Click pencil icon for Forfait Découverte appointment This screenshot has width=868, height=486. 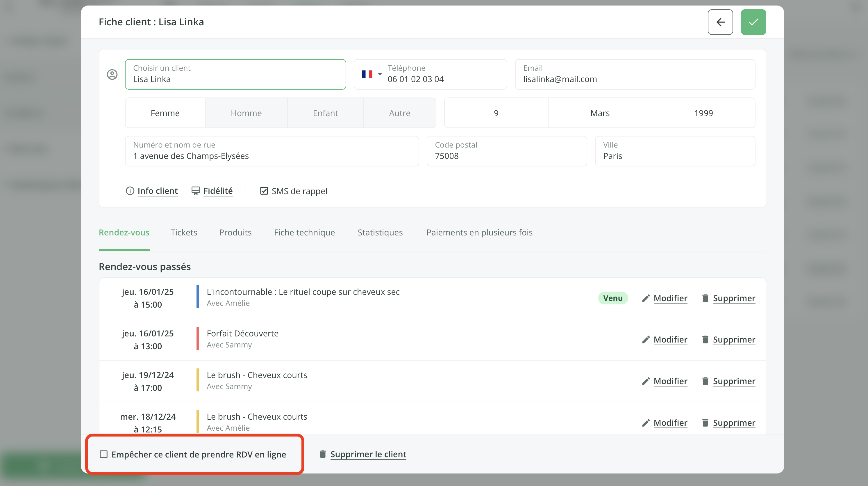[x=645, y=340]
